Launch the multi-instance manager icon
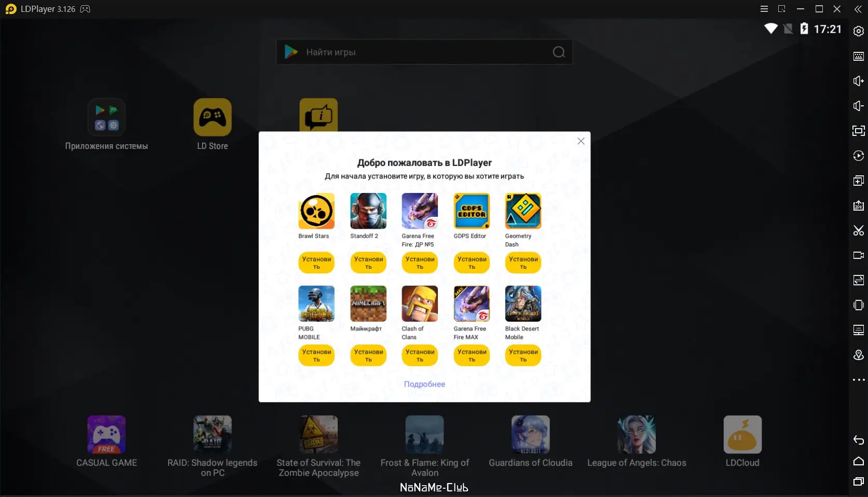 [x=859, y=181]
